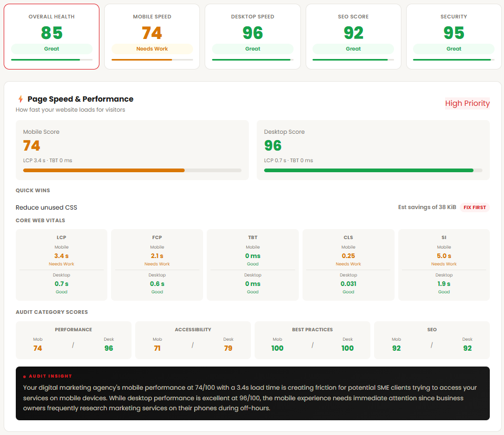504x435 pixels.
Task: Select the Overall Health score card
Action: (x=52, y=36)
